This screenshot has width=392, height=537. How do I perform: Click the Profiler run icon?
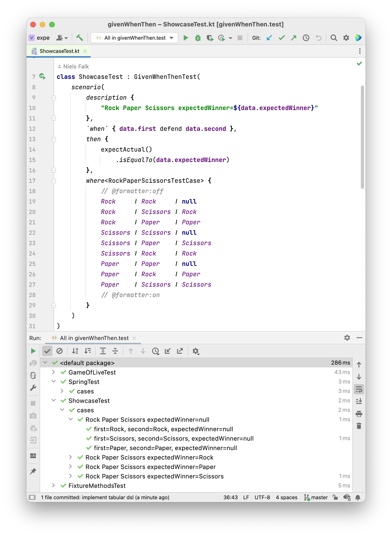point(222,38)
